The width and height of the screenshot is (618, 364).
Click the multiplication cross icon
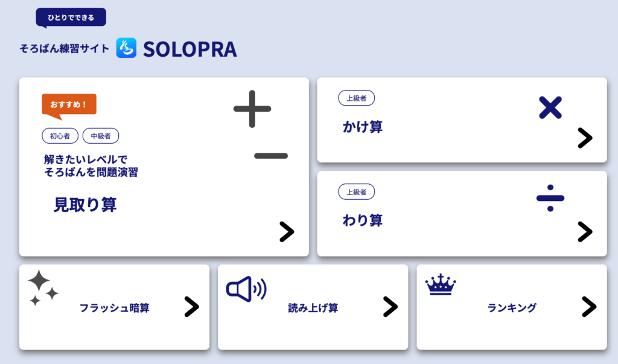(x=550, y=107)
